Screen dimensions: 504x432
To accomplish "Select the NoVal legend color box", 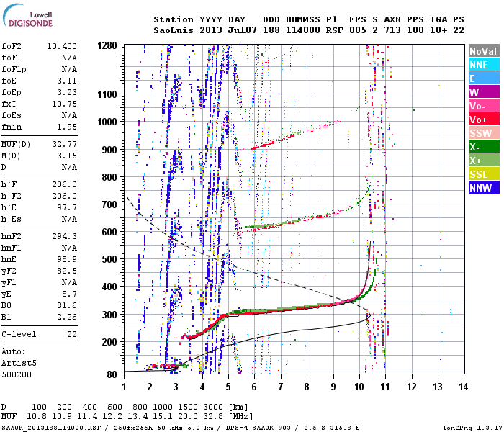I will 484,51.
